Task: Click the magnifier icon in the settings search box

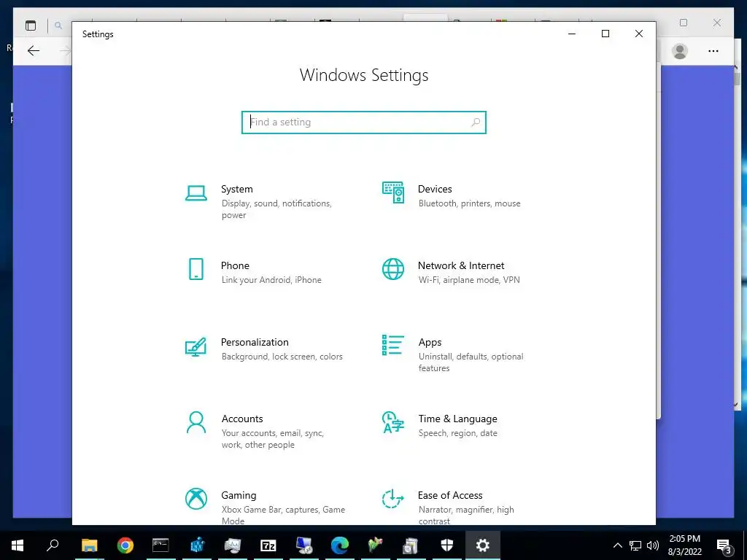Action: click(475, 122)
